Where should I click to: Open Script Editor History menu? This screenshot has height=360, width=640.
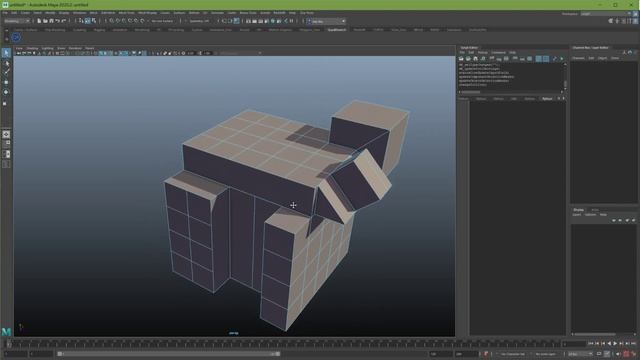tap(482, 53)
